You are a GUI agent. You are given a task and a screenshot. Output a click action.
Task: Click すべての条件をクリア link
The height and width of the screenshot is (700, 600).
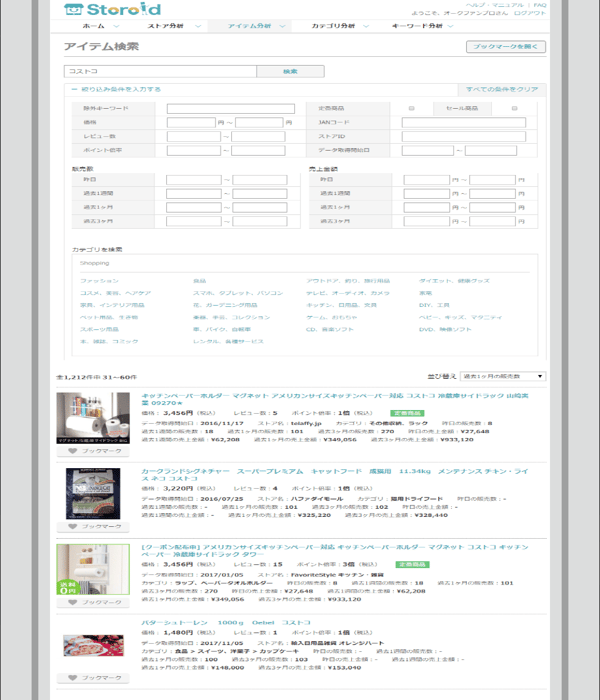coord(502,89)
